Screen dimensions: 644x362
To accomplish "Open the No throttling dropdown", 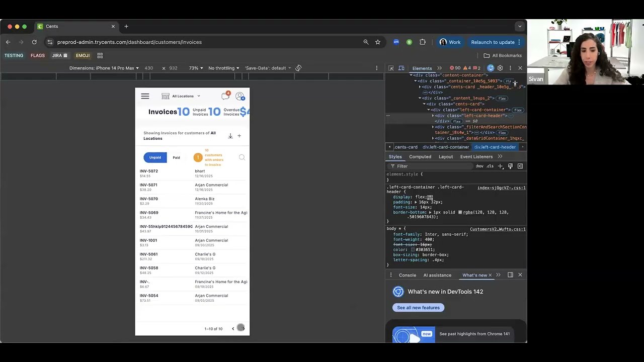I will coord(224,68).
